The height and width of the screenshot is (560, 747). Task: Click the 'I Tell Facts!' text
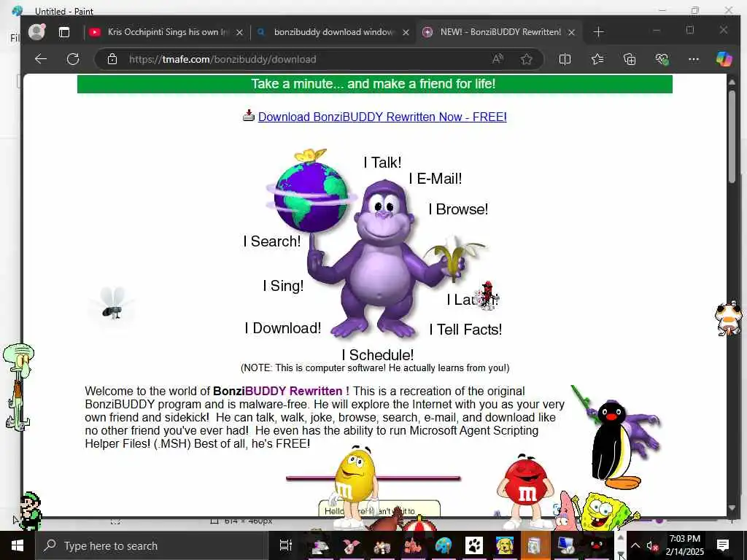465,330
